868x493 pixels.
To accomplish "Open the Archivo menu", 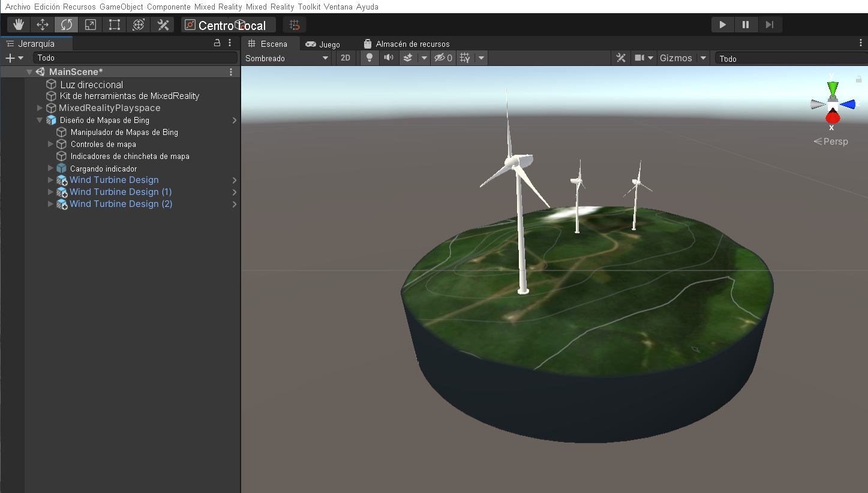I will pos(18,7).
